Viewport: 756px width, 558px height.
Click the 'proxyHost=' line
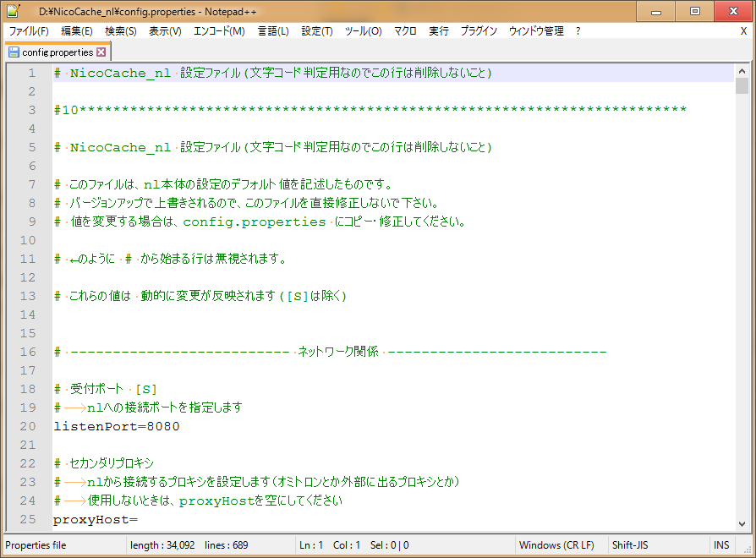[96, 519]
